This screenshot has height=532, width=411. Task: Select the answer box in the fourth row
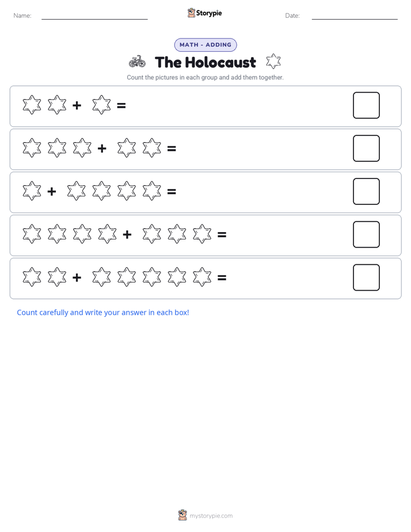[366, 234]
